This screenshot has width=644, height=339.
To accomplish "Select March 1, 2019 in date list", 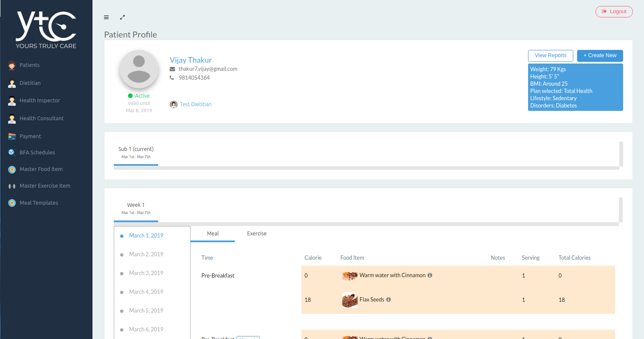I will pyautogui.click(x=146, y=236).
